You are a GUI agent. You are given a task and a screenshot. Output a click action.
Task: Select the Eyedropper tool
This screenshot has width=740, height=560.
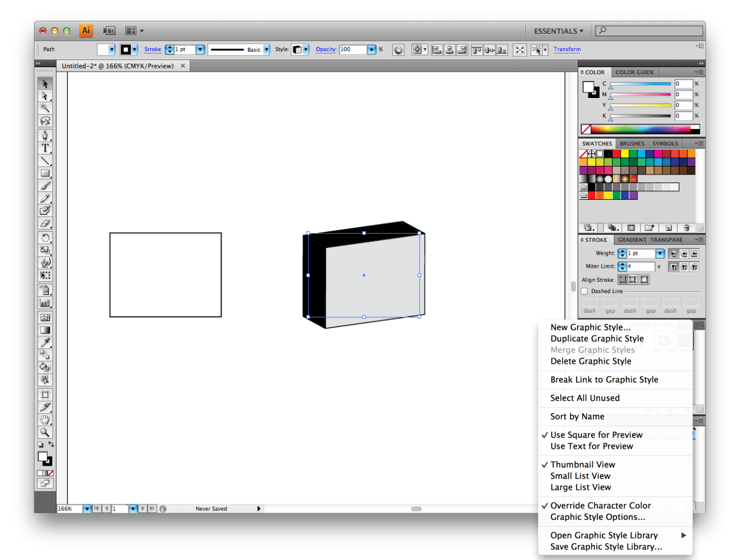[45, 342]
